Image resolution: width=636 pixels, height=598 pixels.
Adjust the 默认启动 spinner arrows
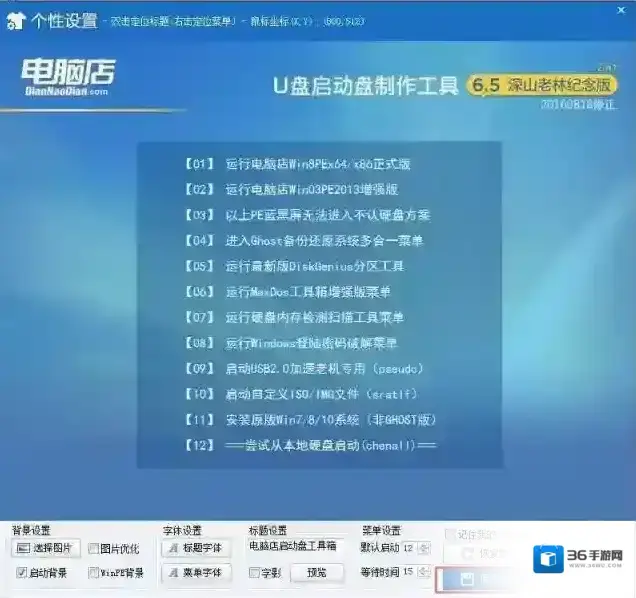[424, 548]
